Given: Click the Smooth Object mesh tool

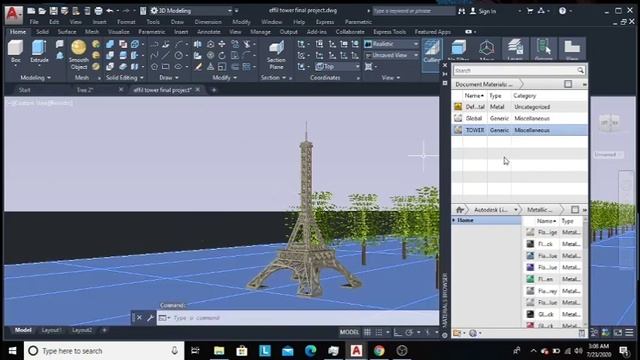Looking at the screenshot, I should [x=79, y=55].
